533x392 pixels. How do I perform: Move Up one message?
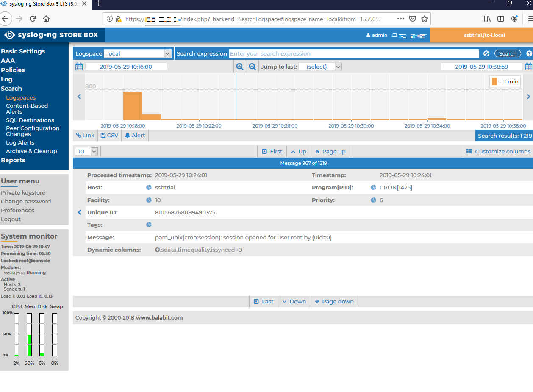[299, 151]
